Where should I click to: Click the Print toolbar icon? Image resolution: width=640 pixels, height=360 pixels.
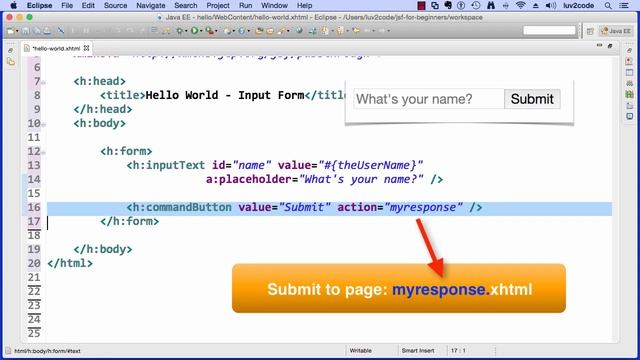(47, 31)
